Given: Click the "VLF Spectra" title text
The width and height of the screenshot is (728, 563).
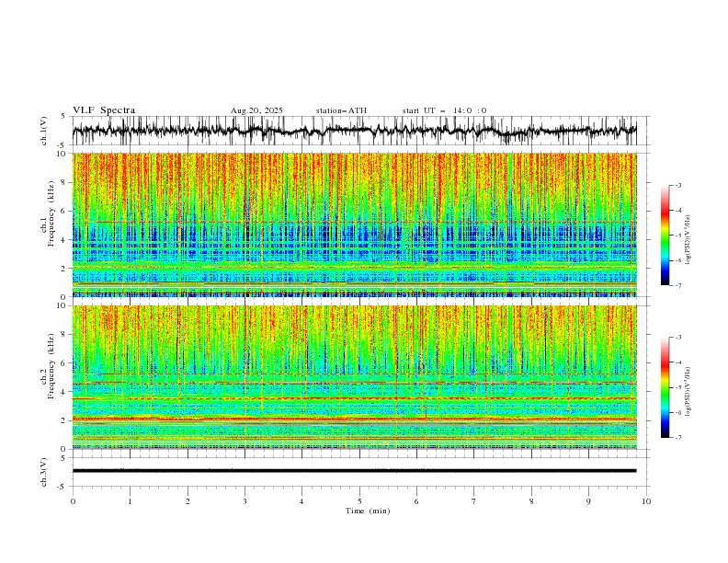Looking at the screenshot, I should [x=104, y=110].
